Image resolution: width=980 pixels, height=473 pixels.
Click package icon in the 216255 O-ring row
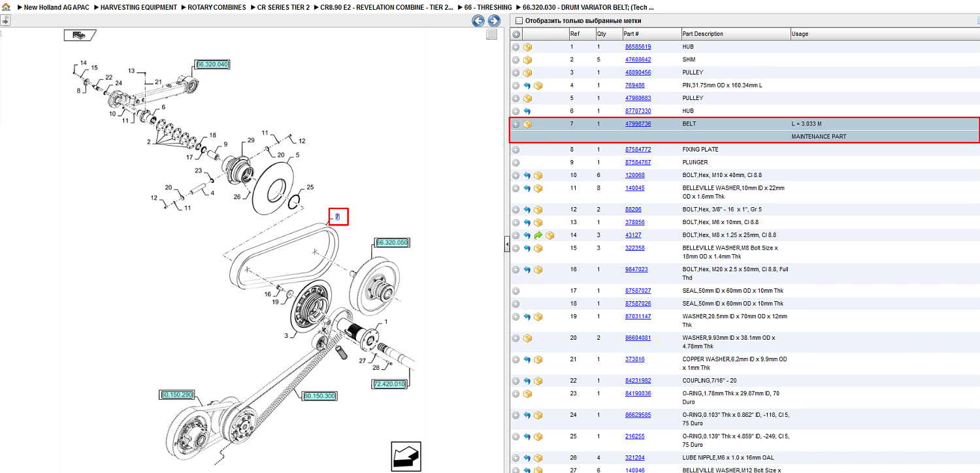click(538, 436)
